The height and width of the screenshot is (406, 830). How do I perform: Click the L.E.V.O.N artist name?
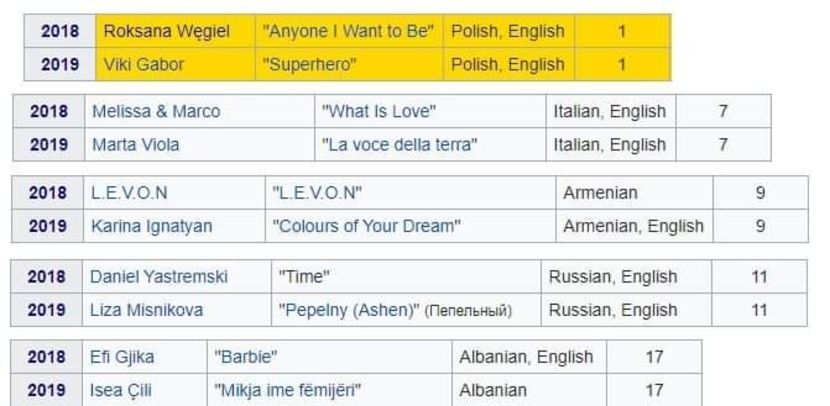tap(129, 193)
